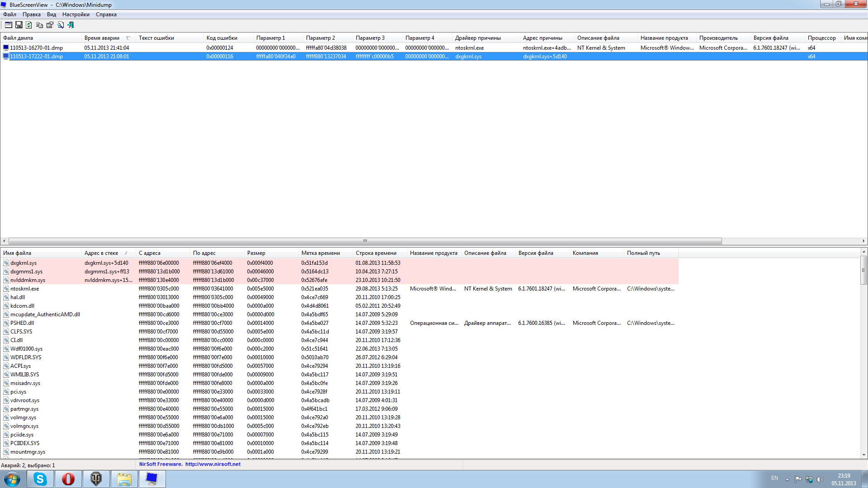Screen dimensions: 868x488
Task: Sort lower pane by Метка времени column
Action: 325,253
